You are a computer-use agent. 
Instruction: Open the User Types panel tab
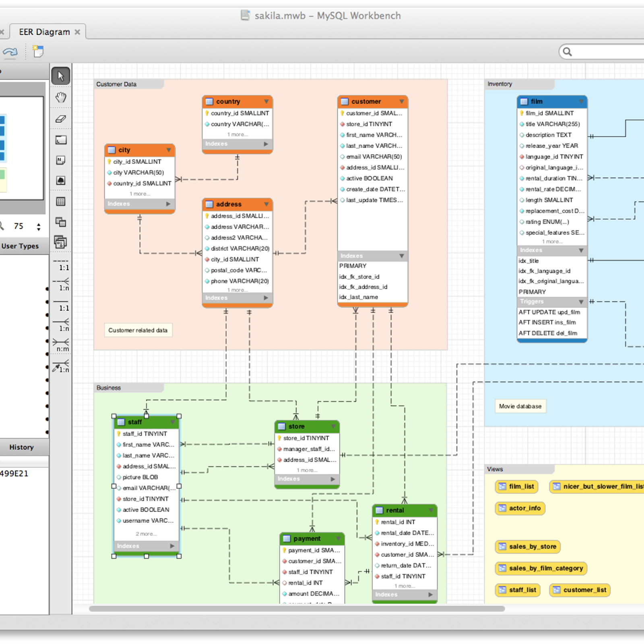click(x=20, y=246)
